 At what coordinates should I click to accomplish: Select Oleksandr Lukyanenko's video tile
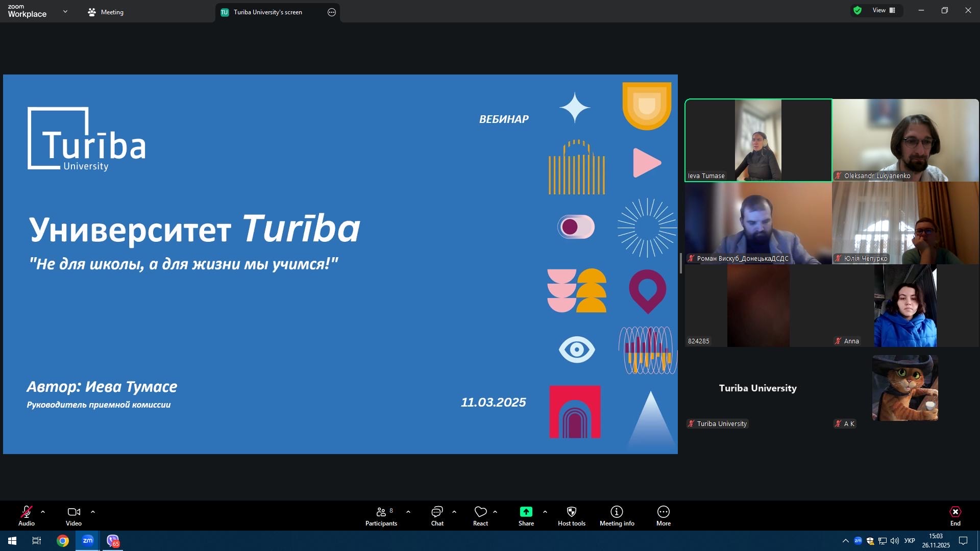(x=905, y=140)
